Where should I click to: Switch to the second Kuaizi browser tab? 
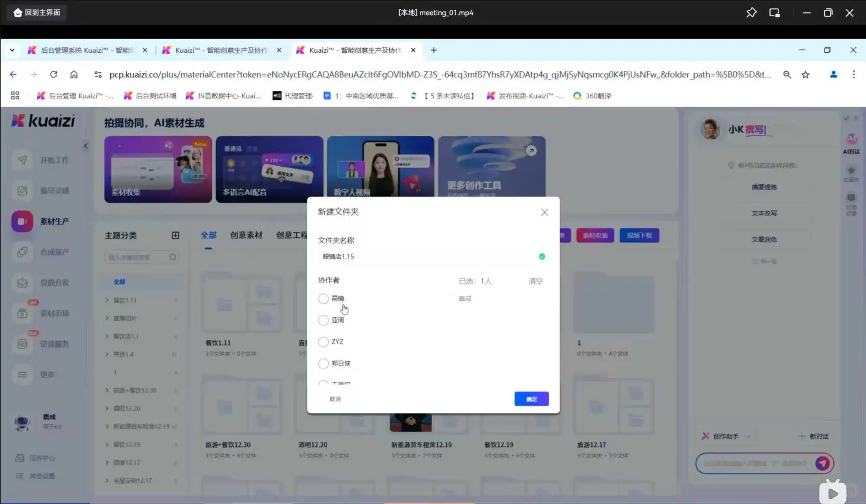(221, 50)
